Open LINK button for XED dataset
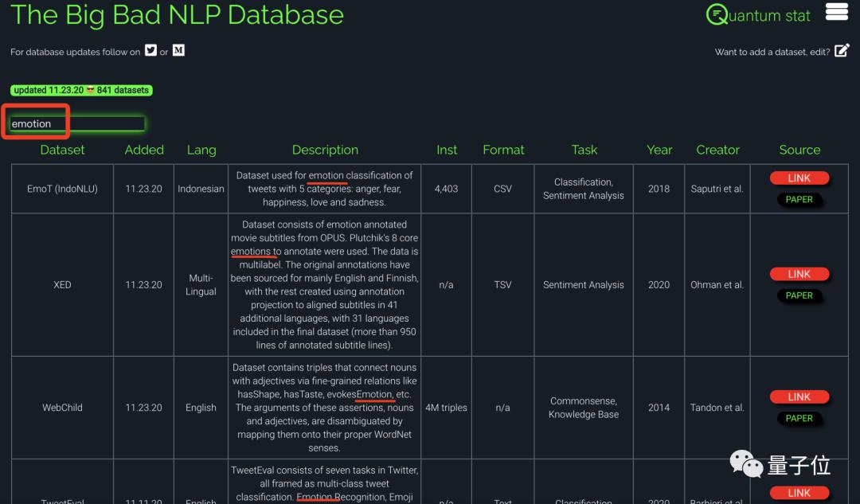The image size is (860, 504). [799, 274]
